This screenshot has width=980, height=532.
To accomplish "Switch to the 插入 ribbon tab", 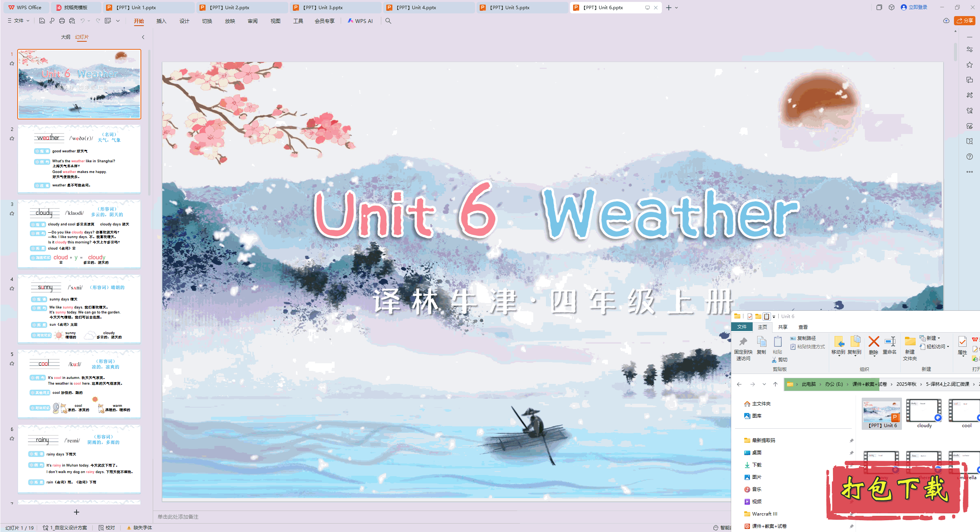I will pyautogui.click(x=161, y=21).
